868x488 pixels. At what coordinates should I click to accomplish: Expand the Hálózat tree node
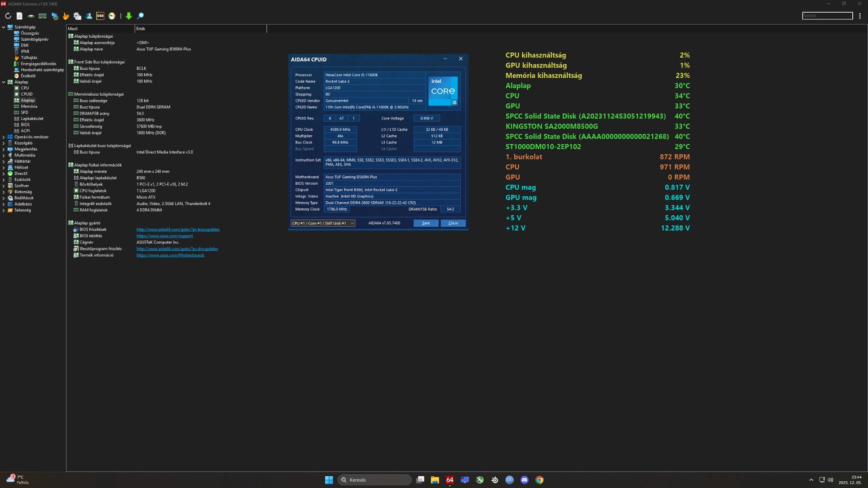tap(4, 167)
